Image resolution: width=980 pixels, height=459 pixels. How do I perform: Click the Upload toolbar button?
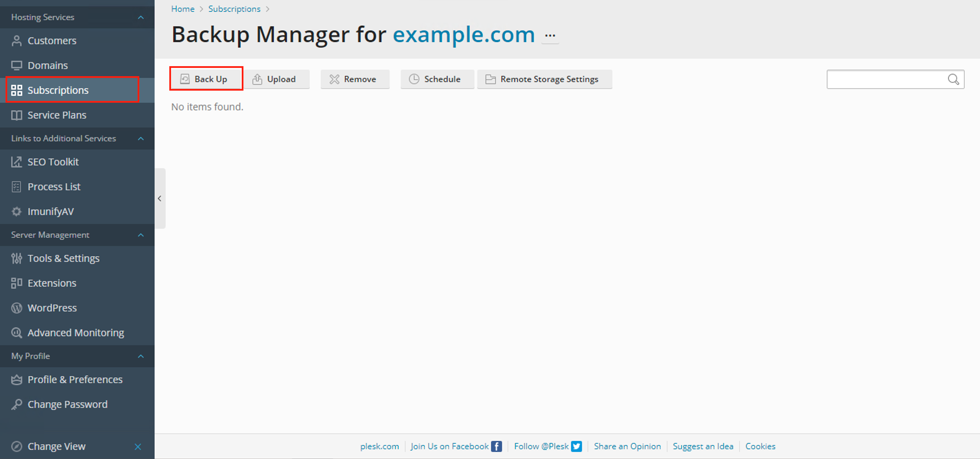pyautogui.click(x=276, y=79)
